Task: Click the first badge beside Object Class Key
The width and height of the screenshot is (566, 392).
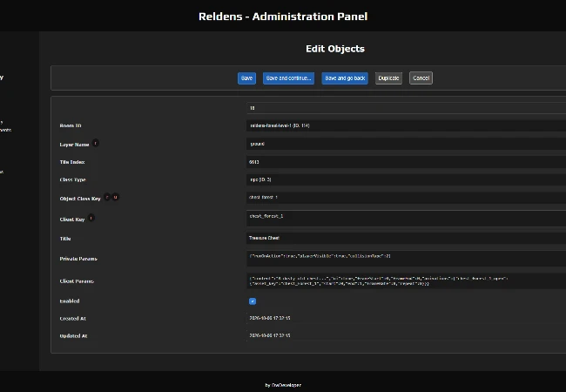Action: tap(107, 197)
